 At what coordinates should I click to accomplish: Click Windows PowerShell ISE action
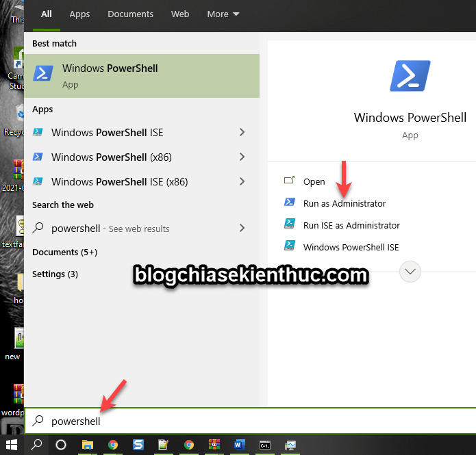(351, 247)
